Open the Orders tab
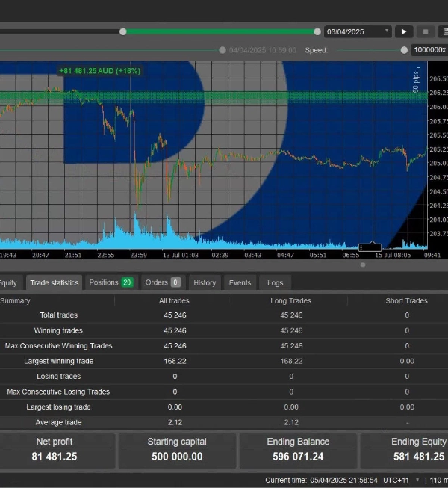 click(162, 282)
